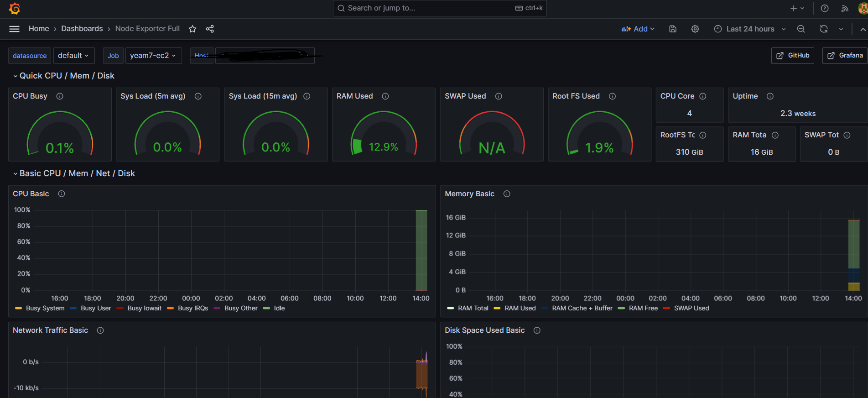Viewport: 868px width, 398px height.
Task: Open dashboard settings gear icon
Action: coord(695,29)
